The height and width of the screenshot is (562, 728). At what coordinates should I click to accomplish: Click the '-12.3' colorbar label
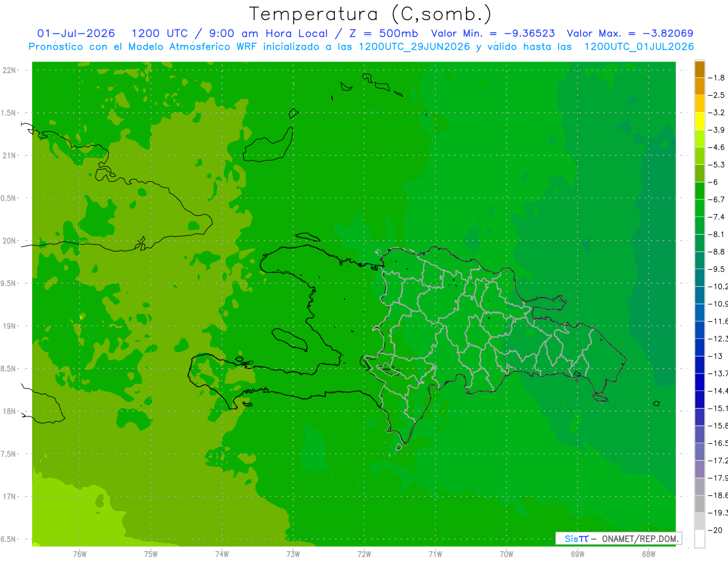(x=718, y=339)
